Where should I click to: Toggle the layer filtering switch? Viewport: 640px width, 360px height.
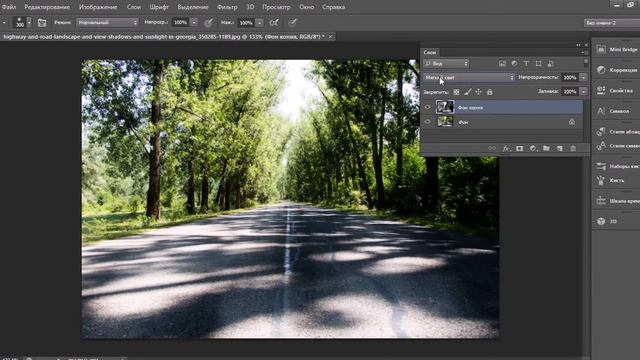tap(586, 63)
